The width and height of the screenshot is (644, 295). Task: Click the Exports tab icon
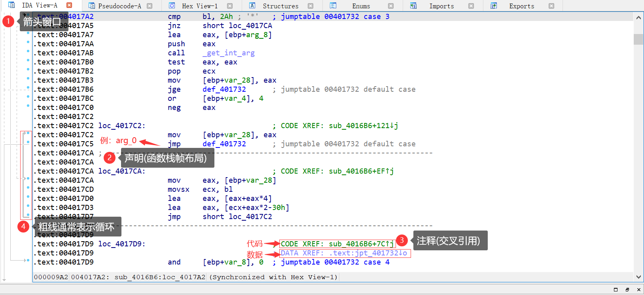[494, 6]
